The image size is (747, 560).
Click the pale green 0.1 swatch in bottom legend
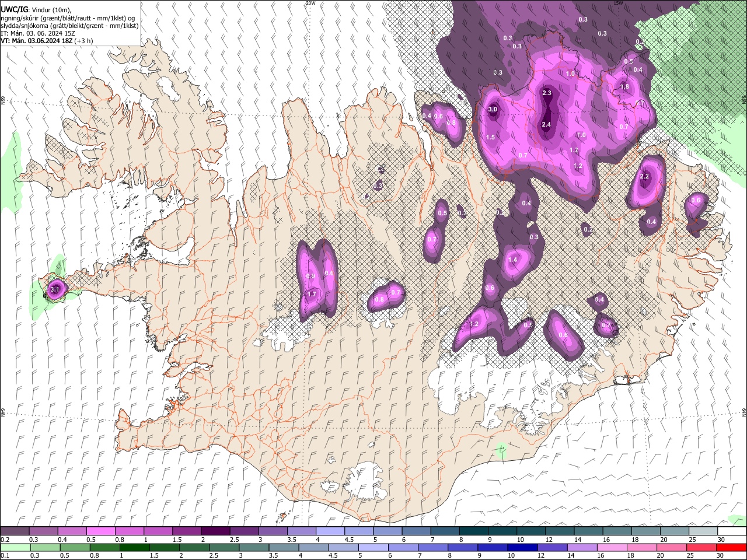[x=15, y=547]
